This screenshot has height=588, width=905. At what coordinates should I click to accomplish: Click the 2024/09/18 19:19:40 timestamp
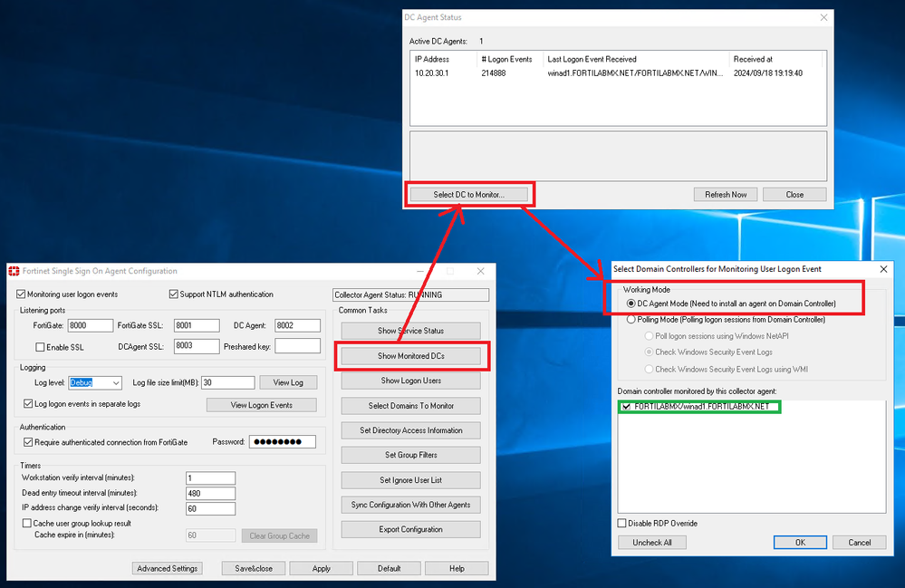pyautogui.click(x=767, y=73)
